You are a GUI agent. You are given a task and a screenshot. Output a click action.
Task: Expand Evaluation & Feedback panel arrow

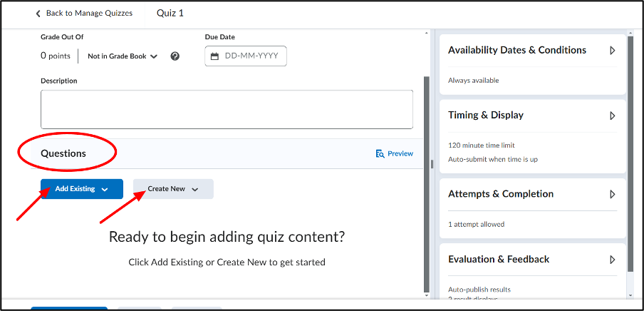613,260
